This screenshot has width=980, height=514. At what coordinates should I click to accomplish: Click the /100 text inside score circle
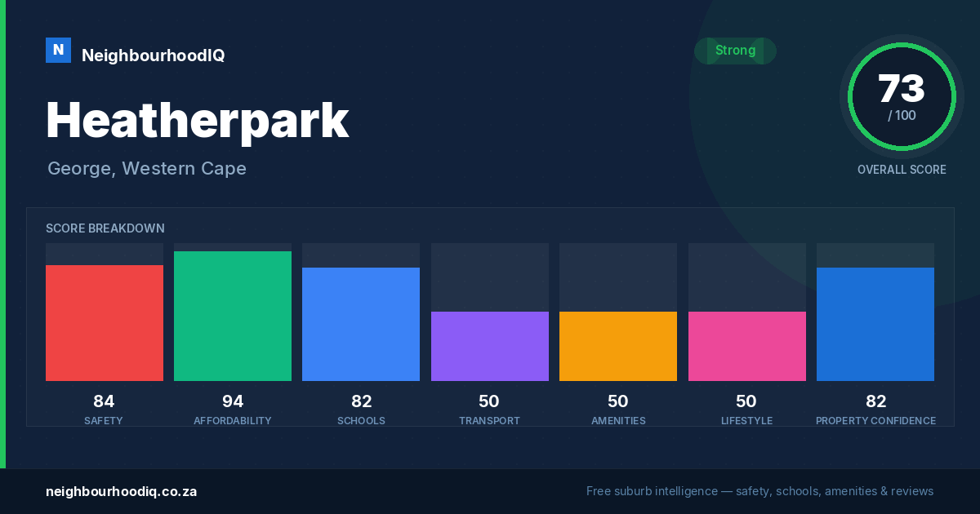[x=902, y=116]
